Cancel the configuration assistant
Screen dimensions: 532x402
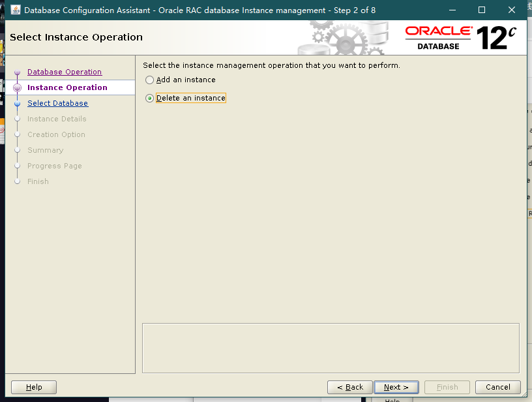(497, 387)
